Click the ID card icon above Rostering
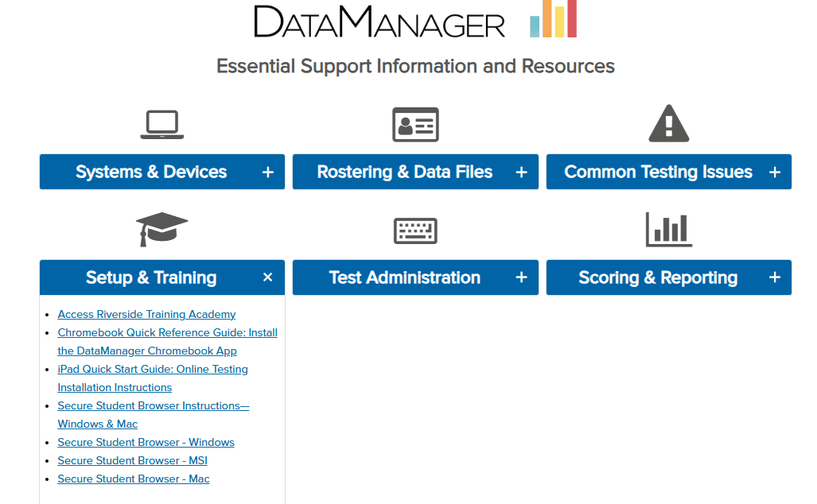The image size is (817, 504). [x=415, y=125]
